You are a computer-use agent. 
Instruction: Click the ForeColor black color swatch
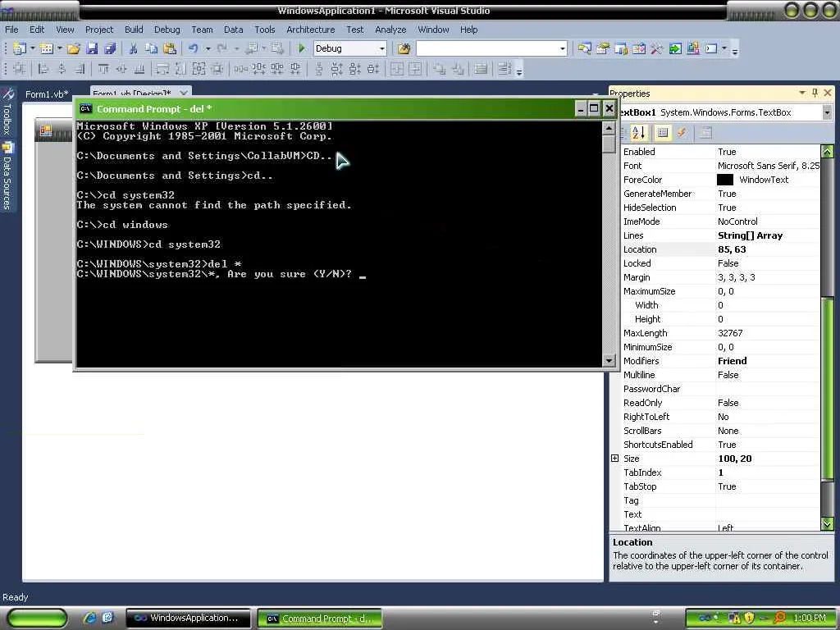coord(725,180)
